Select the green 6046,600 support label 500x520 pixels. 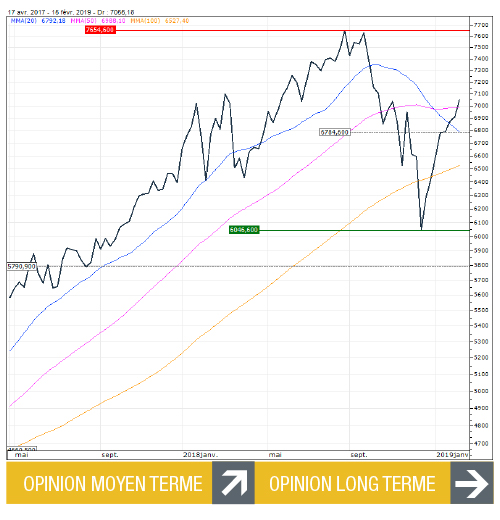click(244, 230)
